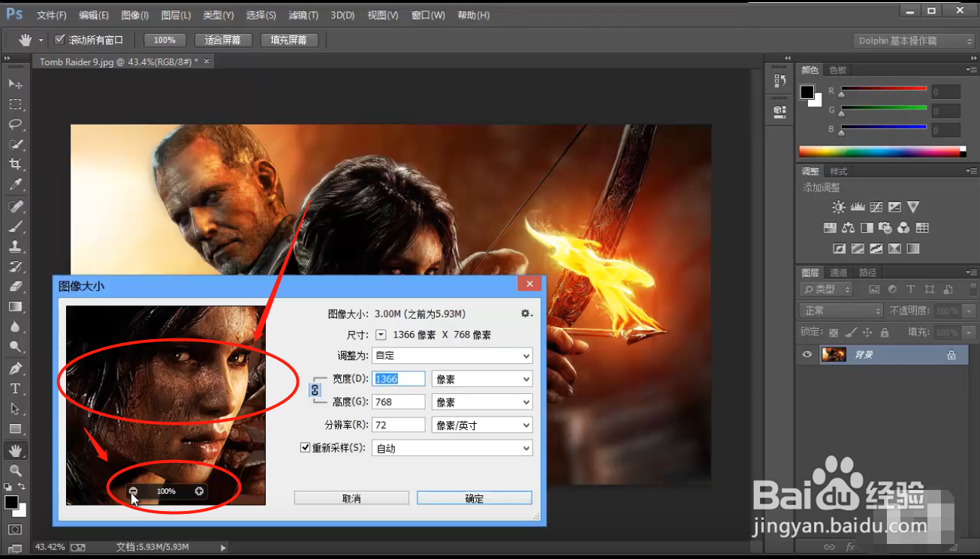Hide the 背景 layer visibility eye

pos(807,355)
